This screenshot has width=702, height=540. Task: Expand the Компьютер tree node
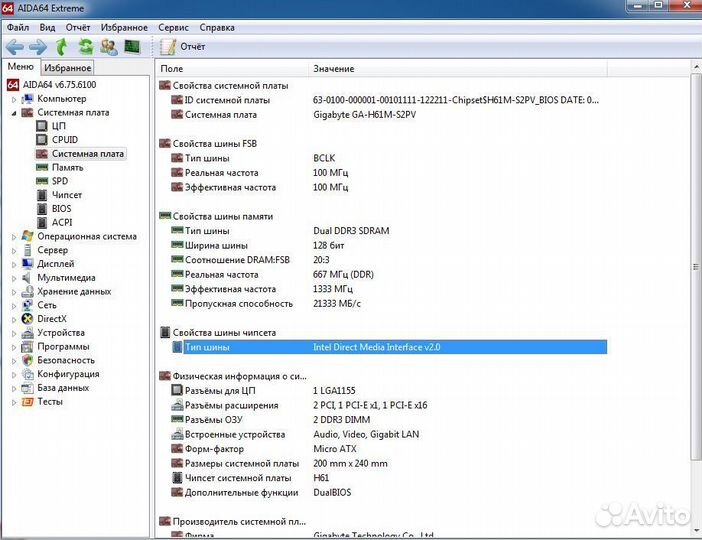tap(14, 99)
